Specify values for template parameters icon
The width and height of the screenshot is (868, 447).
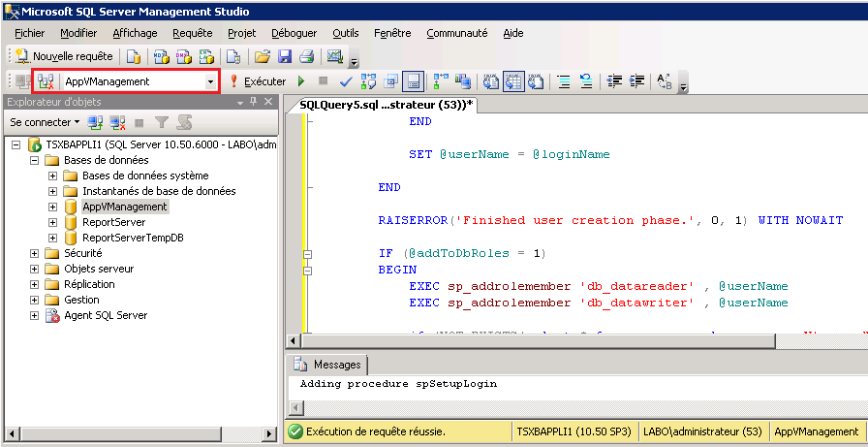[x=664, y=82]
